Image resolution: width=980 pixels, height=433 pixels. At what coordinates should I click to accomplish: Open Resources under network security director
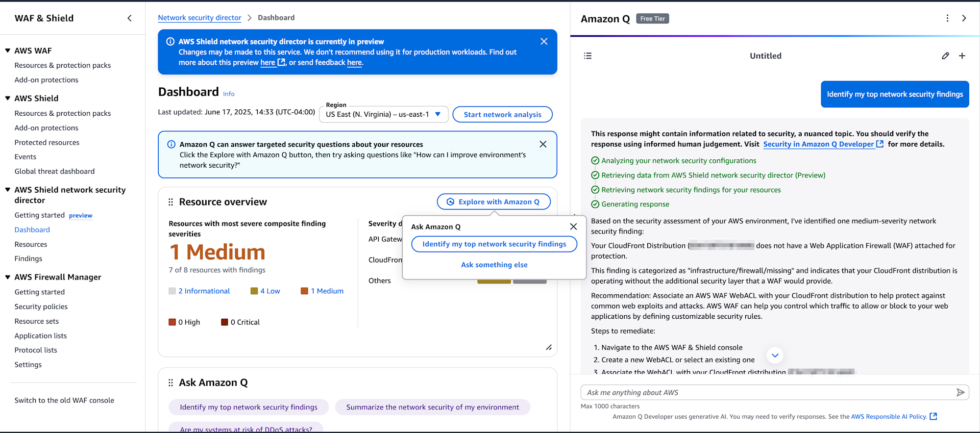pyautogui.click(x=31, y=244)
